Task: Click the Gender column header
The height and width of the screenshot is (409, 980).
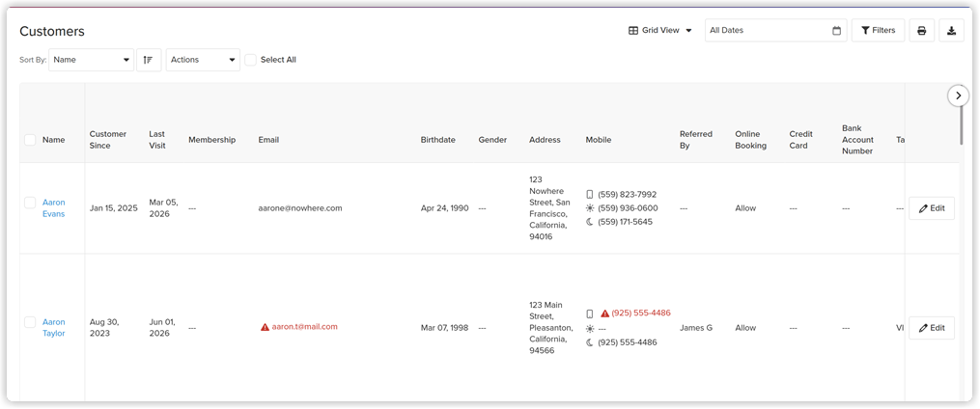Action: click(x=492, y=140)
